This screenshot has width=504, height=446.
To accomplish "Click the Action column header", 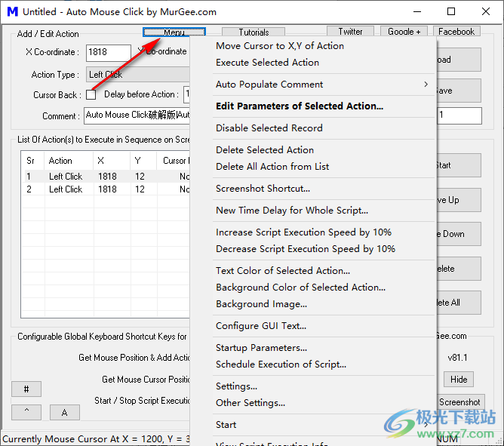I will (x=69, y=161).
